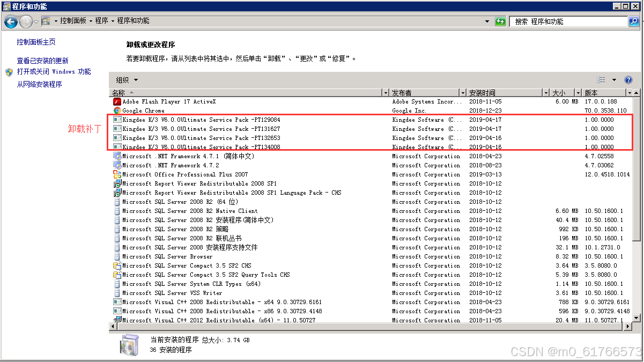644x362 pixels.
Task: Open the 控制面板主页 link
Action: coord(36,42)
